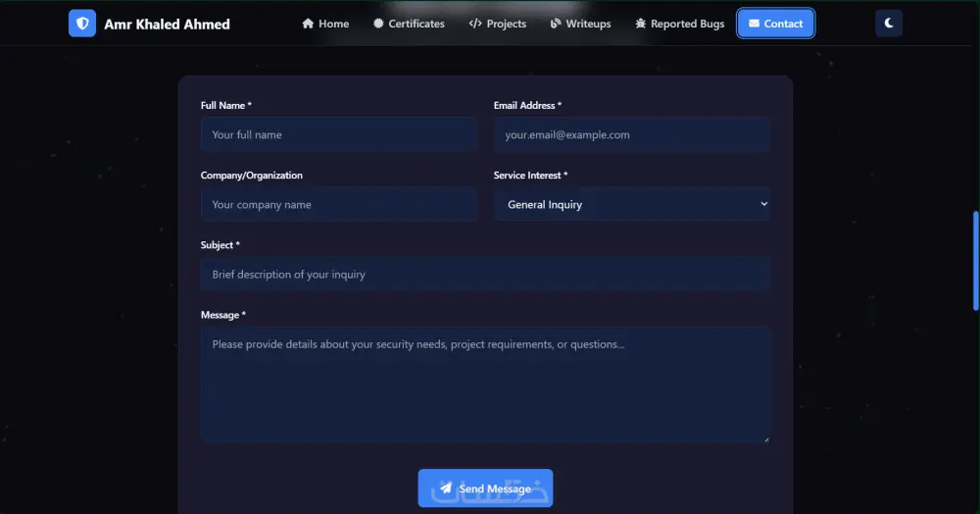Click the paper plane send icon

446,488
